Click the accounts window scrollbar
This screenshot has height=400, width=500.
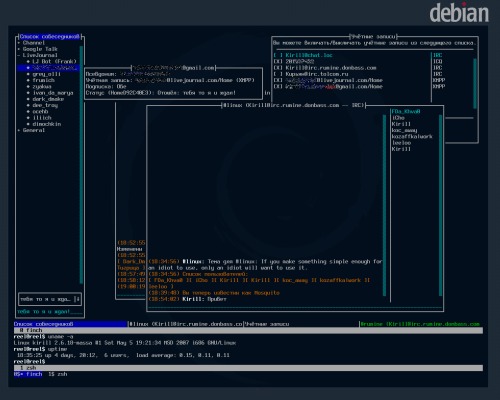tap(475, 83)
